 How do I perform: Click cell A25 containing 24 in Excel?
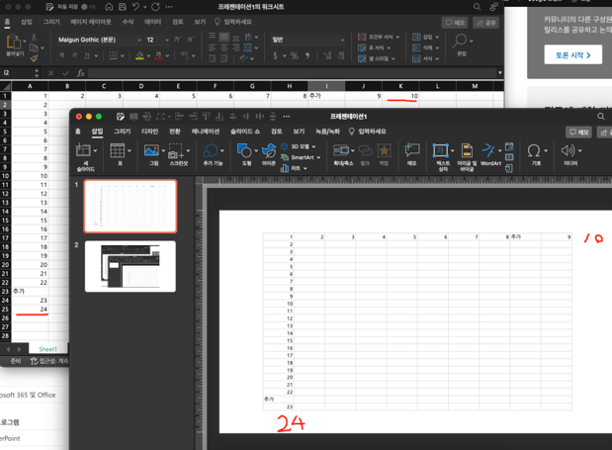(30, 309)
